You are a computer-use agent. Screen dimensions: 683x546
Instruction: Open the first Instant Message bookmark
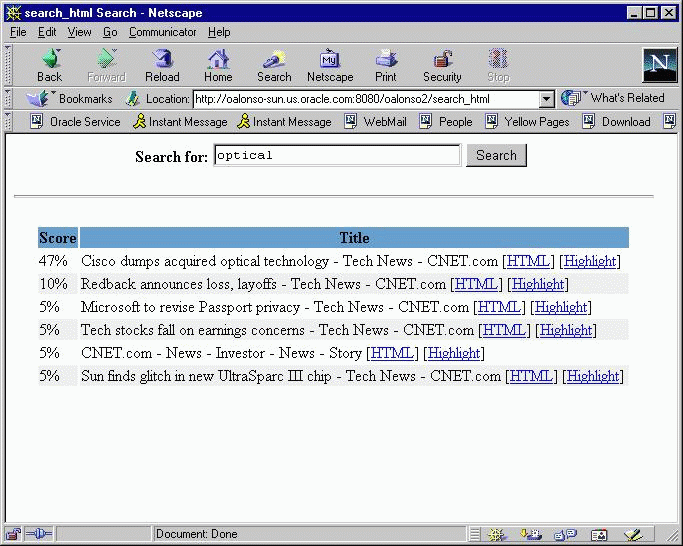[x=180, y=122]
